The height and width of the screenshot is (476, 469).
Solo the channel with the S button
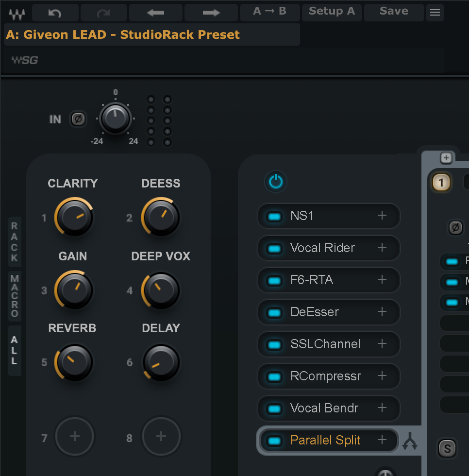click(x=447, y=449)
